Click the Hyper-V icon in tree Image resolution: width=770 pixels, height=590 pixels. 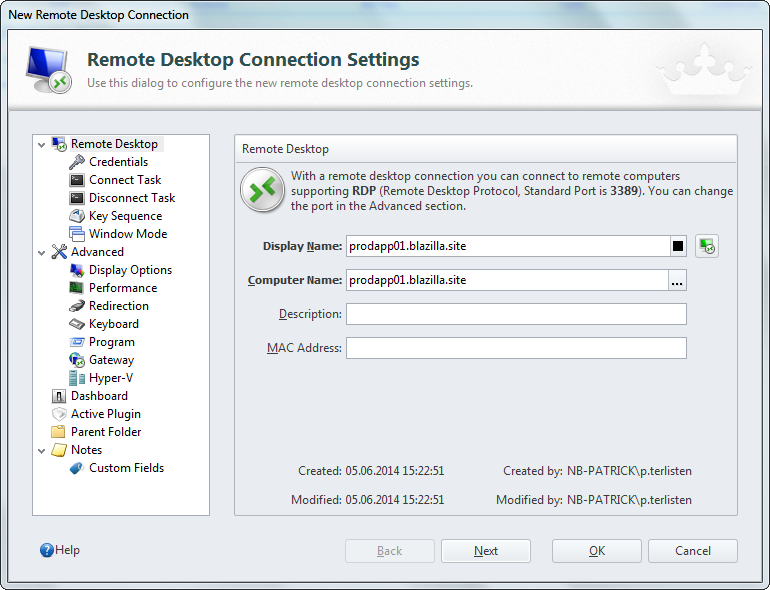77,378
